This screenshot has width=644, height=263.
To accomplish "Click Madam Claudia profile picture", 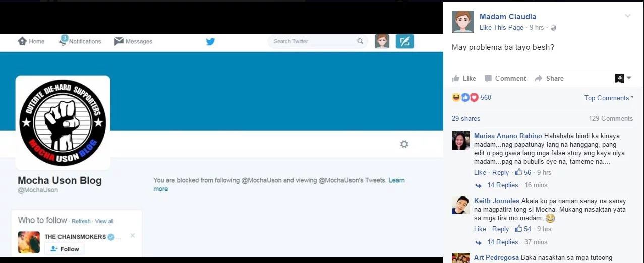I will coord(463,22).
